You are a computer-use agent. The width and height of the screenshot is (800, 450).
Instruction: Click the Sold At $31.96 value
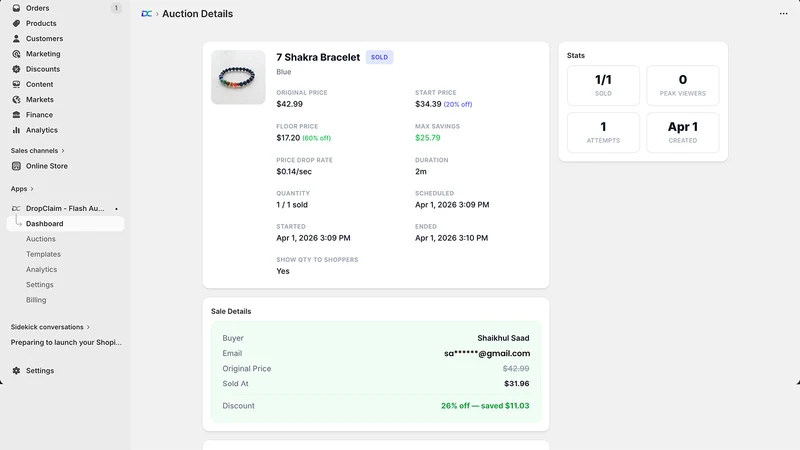tap(516, 384)
